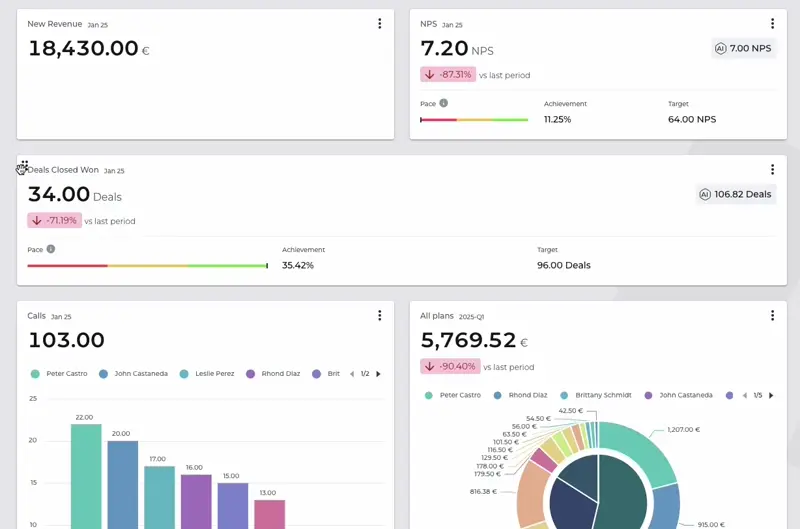The image size is (800, 529).
Task: Click the 64.00 NPS target value
Action: coord(692,119)
